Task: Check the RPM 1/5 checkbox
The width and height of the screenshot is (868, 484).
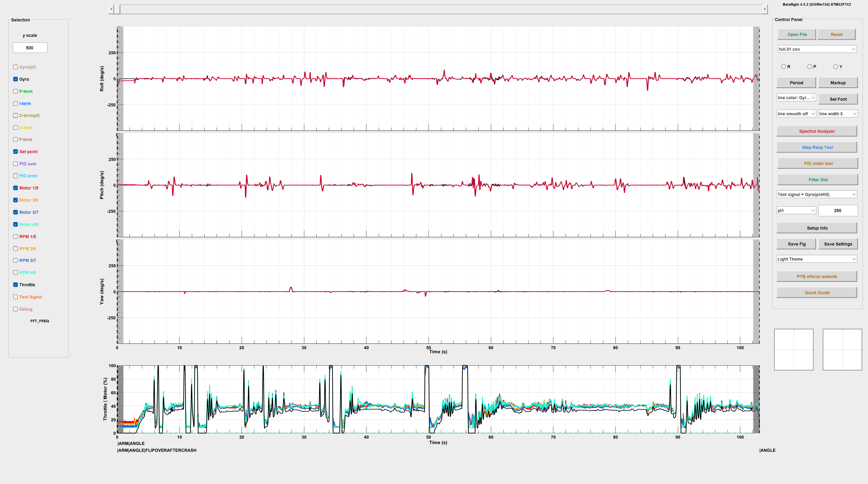Action: 15,237
